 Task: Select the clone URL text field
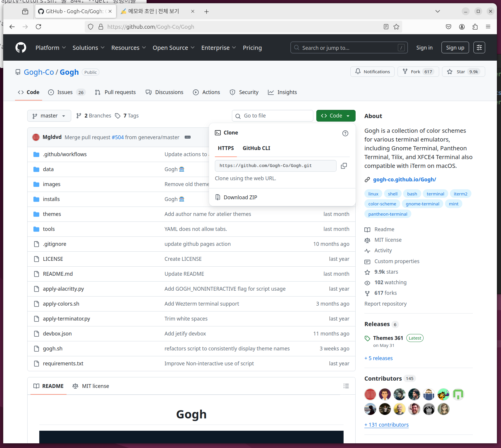click(x=276, y=166)
